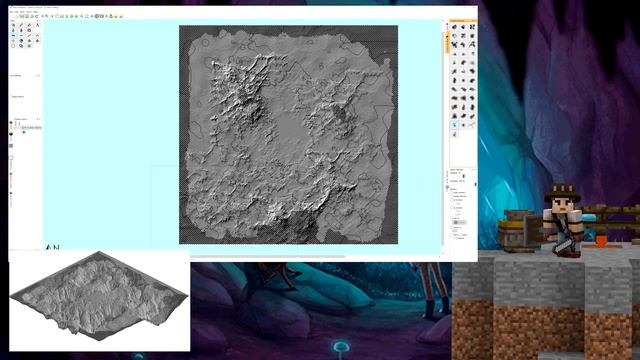Toggle the at or below checkbox
The width and height of the screenshot is (640, 360).
(451, 208)
